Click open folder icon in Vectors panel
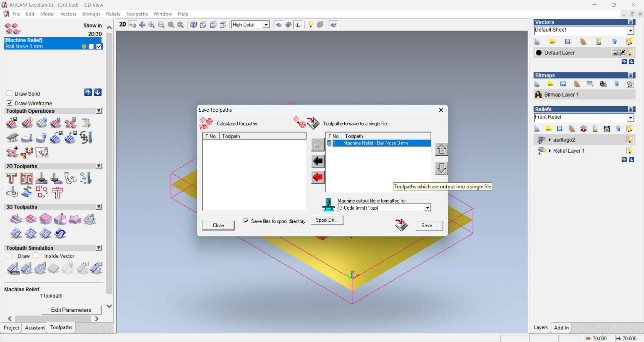644x342 pixels. 552,42
